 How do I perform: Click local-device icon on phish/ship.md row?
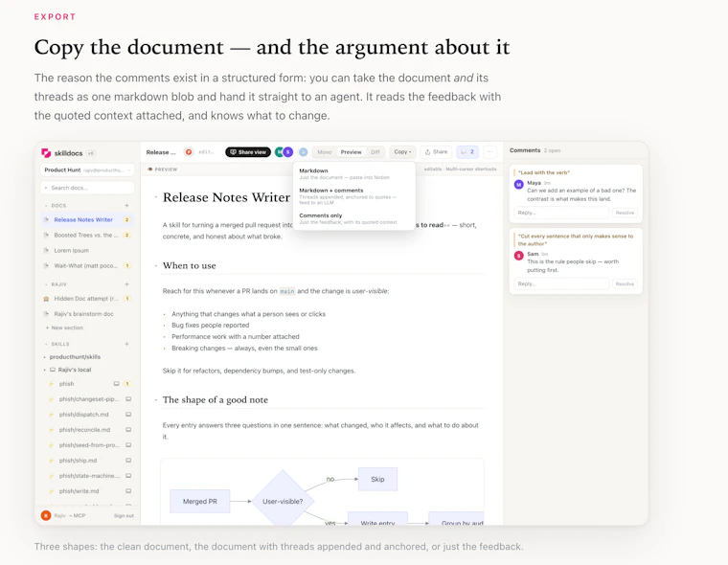pyautogui.click(x=128, y=461)
